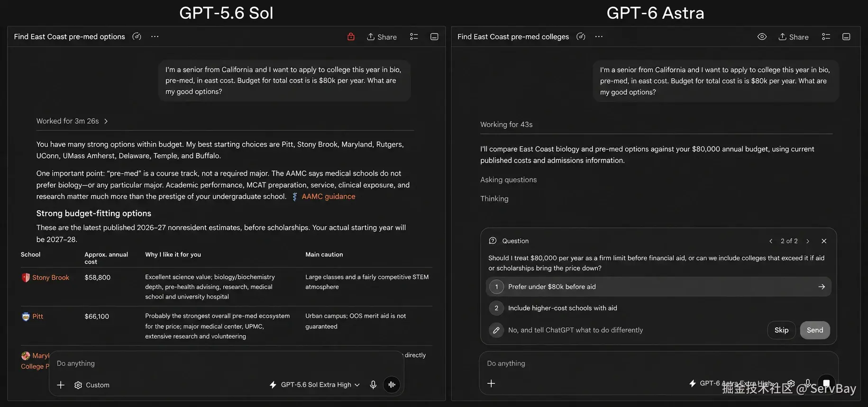The height and width of the screenshot is (407, 868).
Task: Toggle the eye visibility icon in GPT-6 Astra header
Action: [762, 36]
